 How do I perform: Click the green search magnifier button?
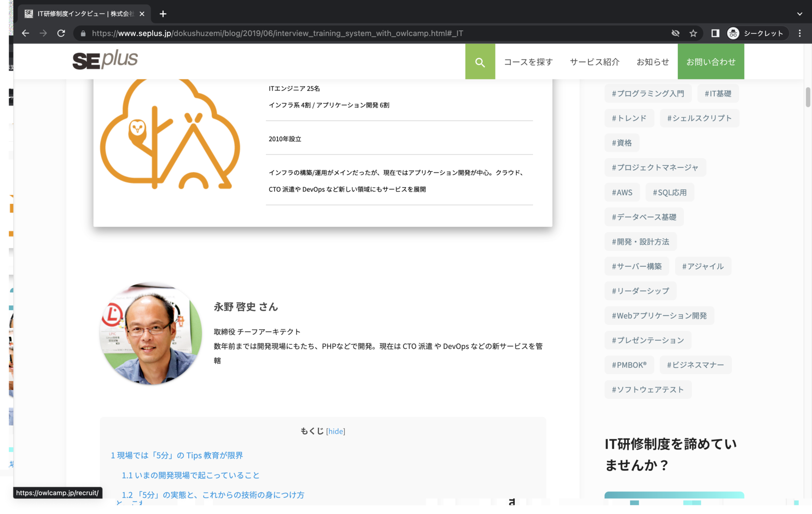point(480,62)
